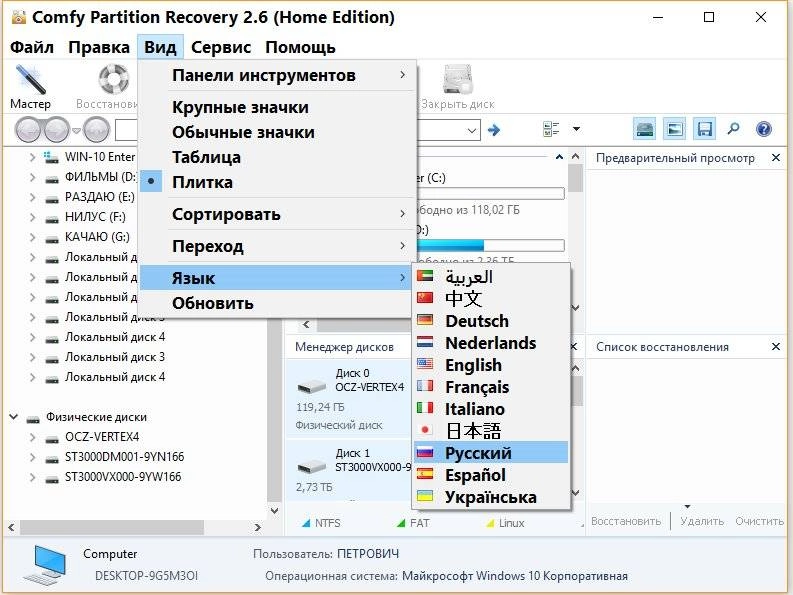This screenshot has width=793, height=595.
Task: Click the Закрыть диск toolbar icon
Action: tap(458, 80)
